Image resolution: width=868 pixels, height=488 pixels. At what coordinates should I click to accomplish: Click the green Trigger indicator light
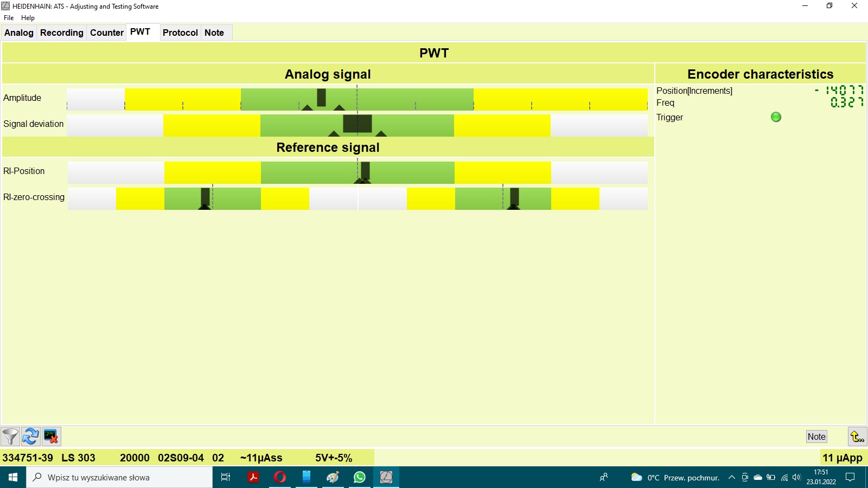coord(776,117)
